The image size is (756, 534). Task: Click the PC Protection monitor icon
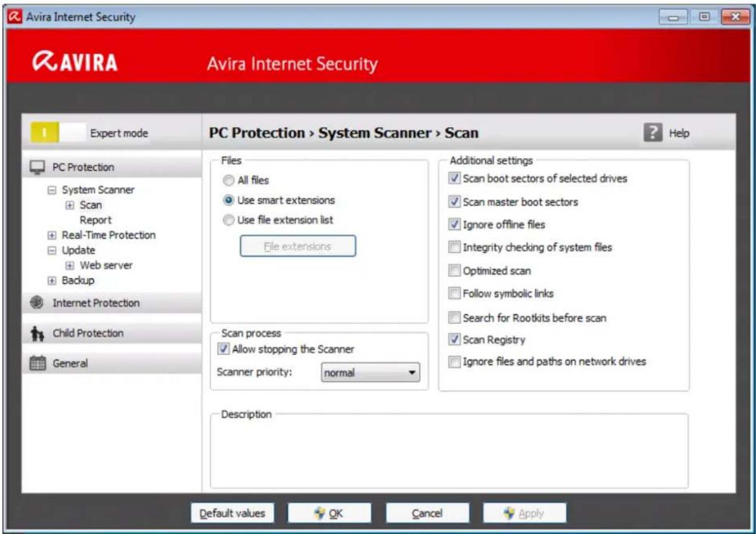click(x=37, y=167)
